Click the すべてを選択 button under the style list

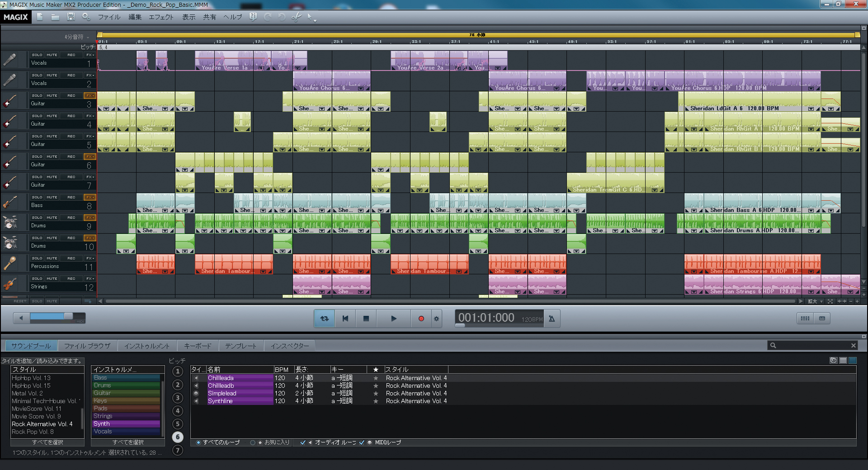click(47, 442)
